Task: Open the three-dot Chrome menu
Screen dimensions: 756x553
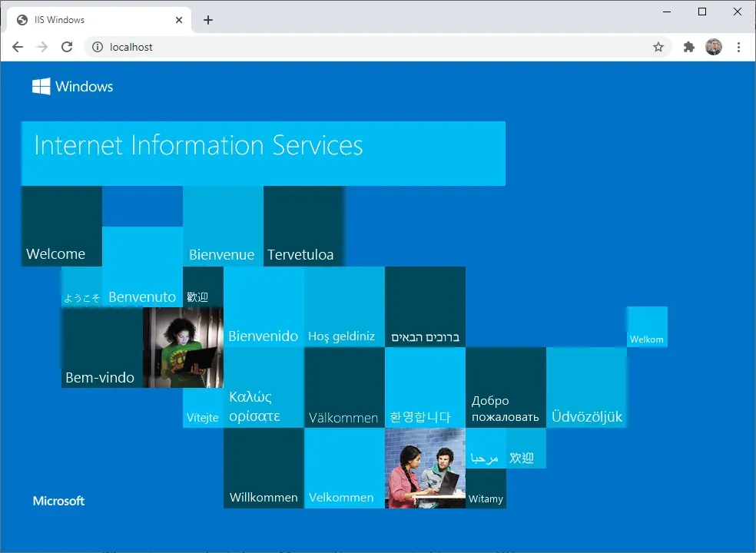Action: click(738, 47)
